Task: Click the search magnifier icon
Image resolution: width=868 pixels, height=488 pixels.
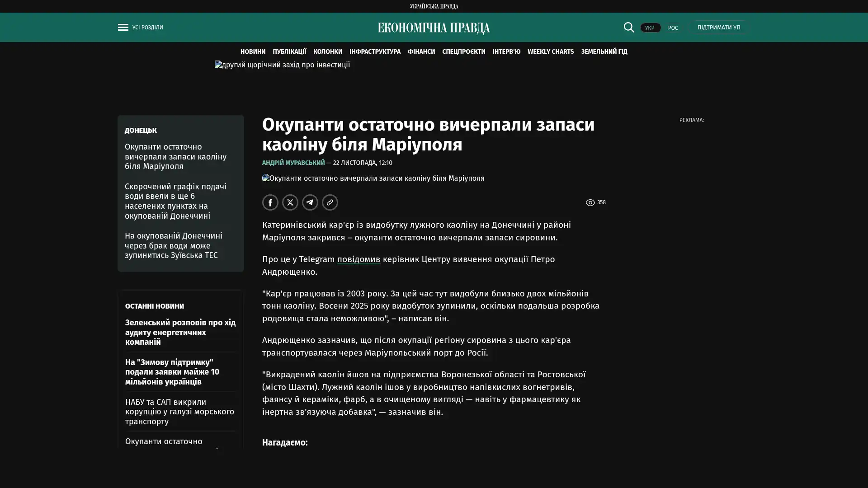Action: point(628,28)
